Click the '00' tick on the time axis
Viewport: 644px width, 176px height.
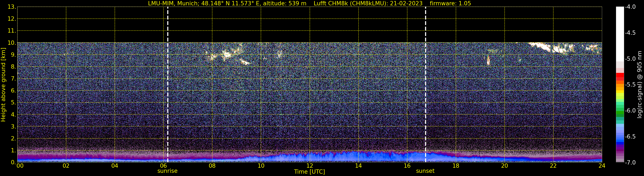[x=20, y=166]
